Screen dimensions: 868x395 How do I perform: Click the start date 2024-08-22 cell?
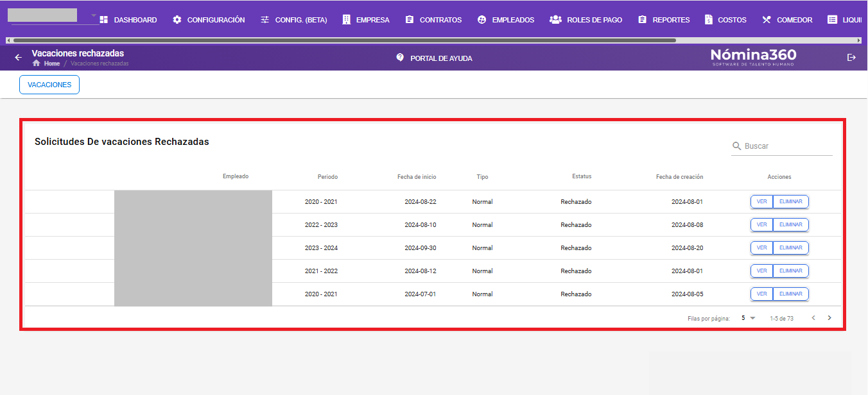[x=421, y=201]
